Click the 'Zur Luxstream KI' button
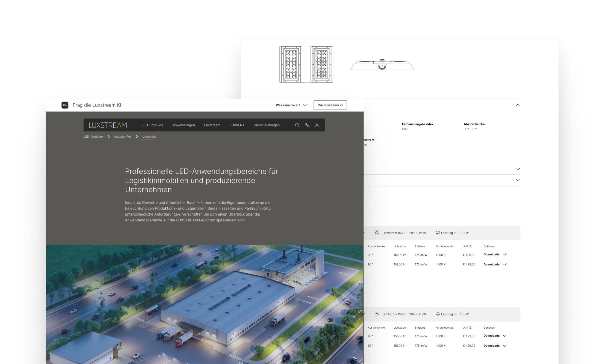Screen dimensions: 601x364 [330, 105]
